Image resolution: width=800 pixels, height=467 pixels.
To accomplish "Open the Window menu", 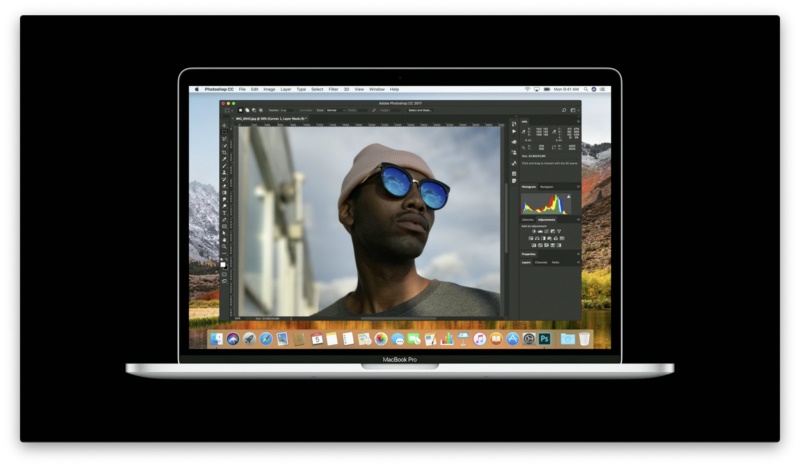I will [x=377, y=89].
